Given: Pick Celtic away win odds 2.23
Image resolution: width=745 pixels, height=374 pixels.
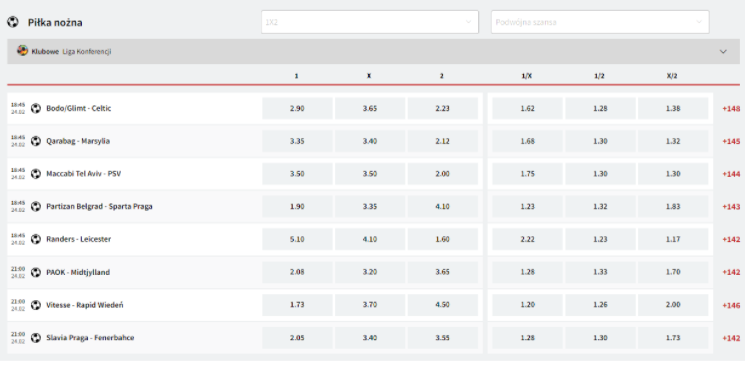Looking at the screenshot, I should coord(443,108).
